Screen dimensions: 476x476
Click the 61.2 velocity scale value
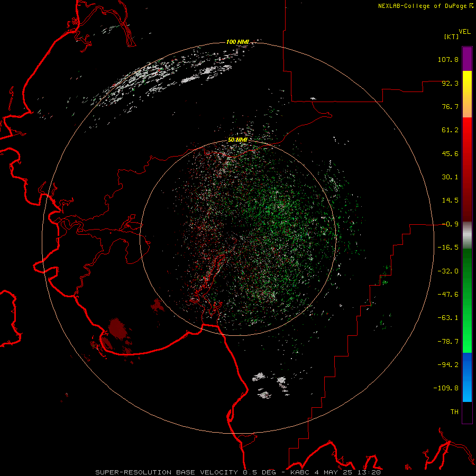click(450, 130)
